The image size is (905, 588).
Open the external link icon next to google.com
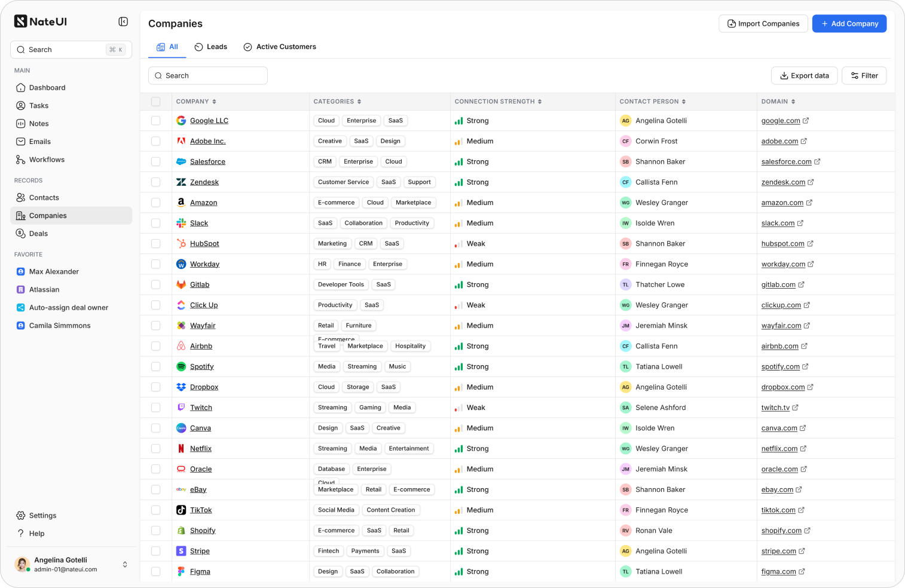(806, 121)
